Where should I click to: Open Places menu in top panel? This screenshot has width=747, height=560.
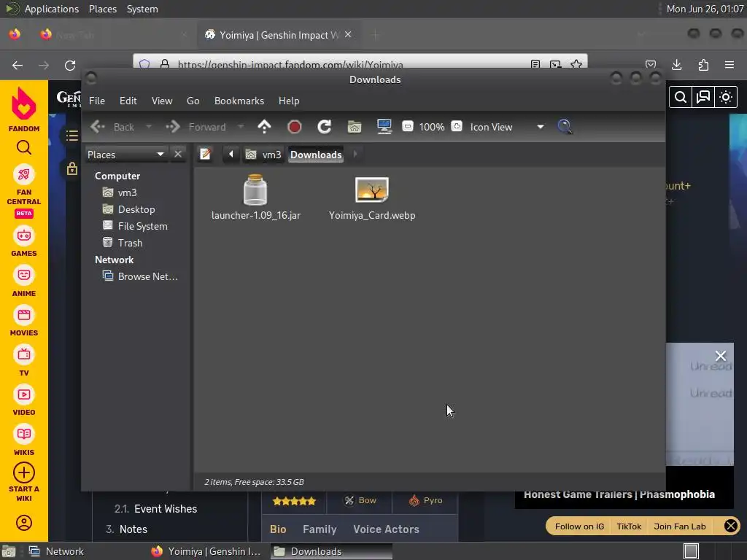coord(103,9)
